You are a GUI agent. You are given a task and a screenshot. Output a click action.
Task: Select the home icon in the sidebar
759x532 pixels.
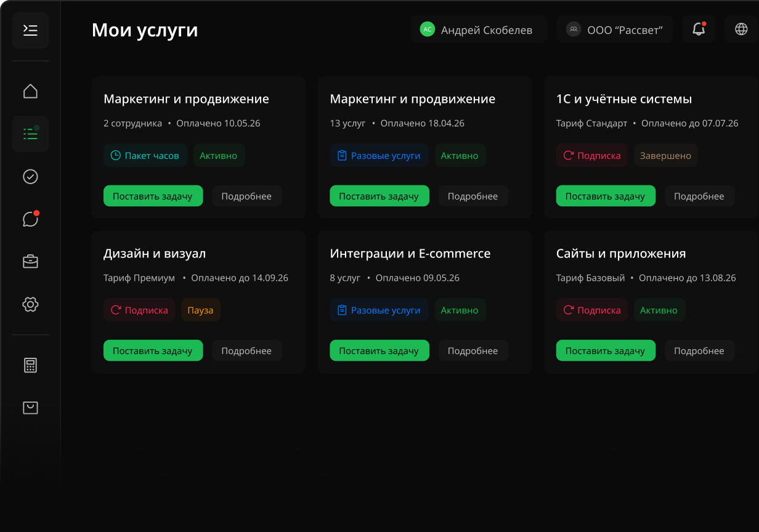point(30,91)
